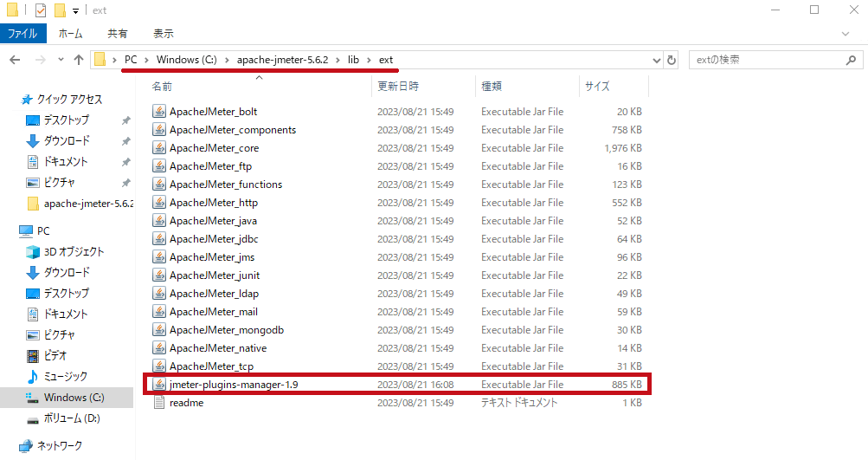Click the テキスト ドキュメント type cell
Viewport: 868px width, 460px height.
click(x=518, y=402)
